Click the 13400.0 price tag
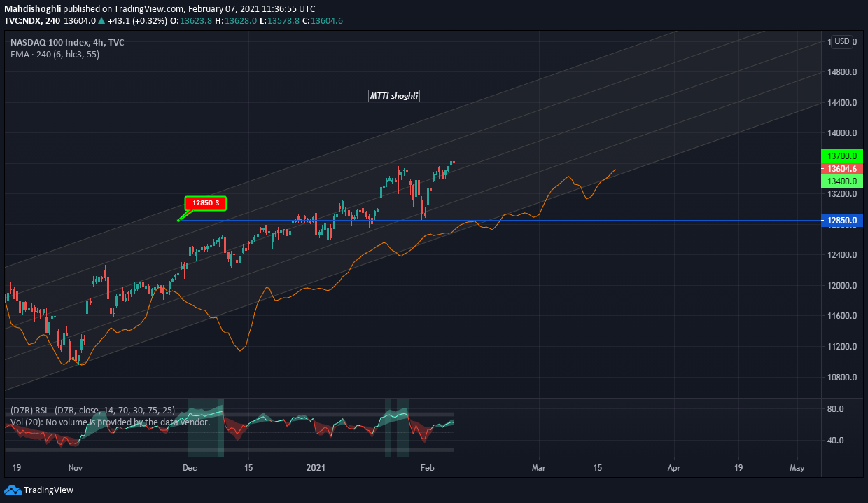Screen dimensions: 868x503 click(x=841, y=181)
